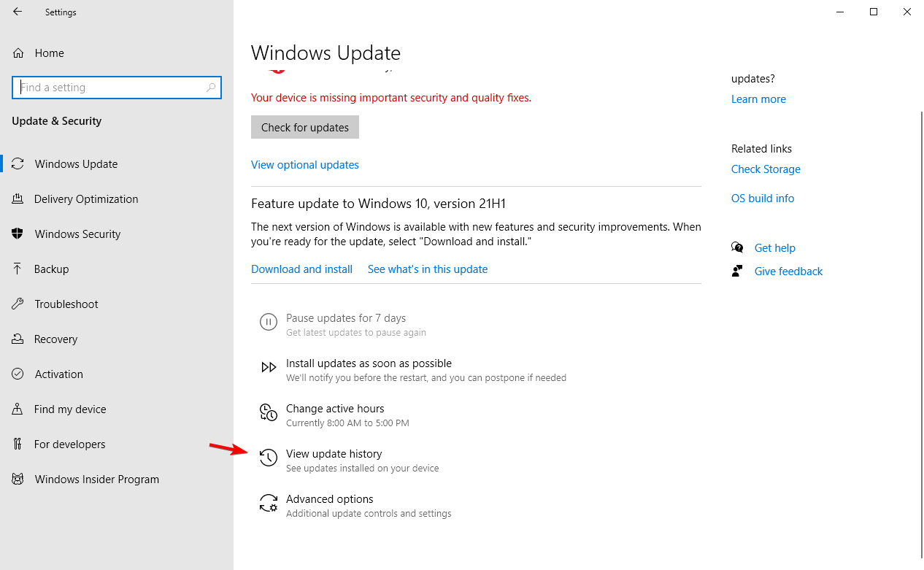
Task: Close the Settings window
Action: click(907, 12)
